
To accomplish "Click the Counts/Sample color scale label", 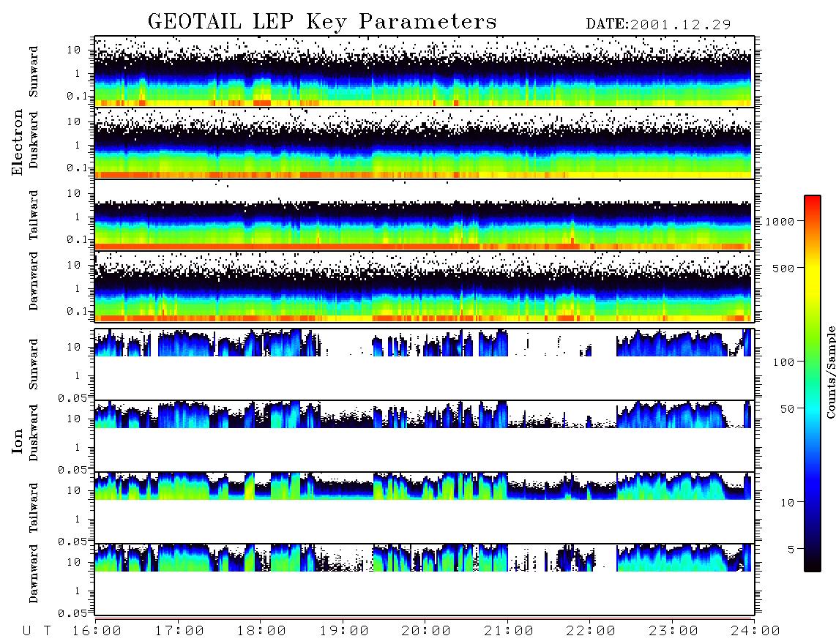I will click(830, 372).
